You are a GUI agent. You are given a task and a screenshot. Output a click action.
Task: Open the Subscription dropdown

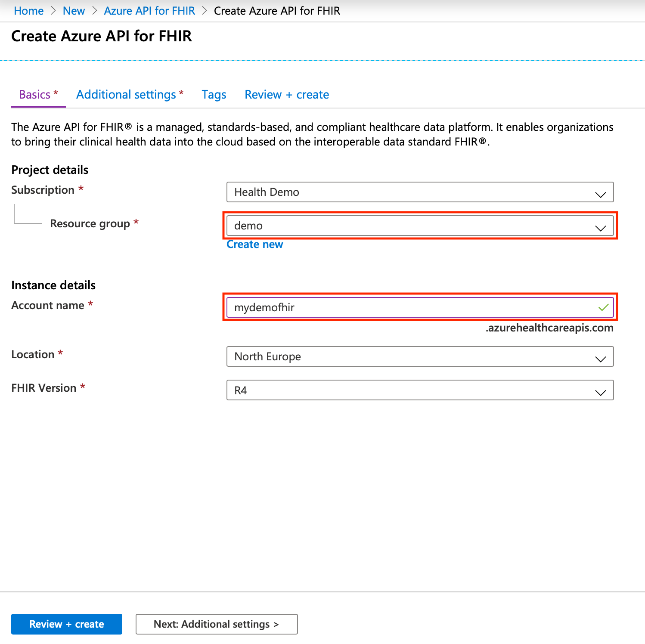coord(420,192)
